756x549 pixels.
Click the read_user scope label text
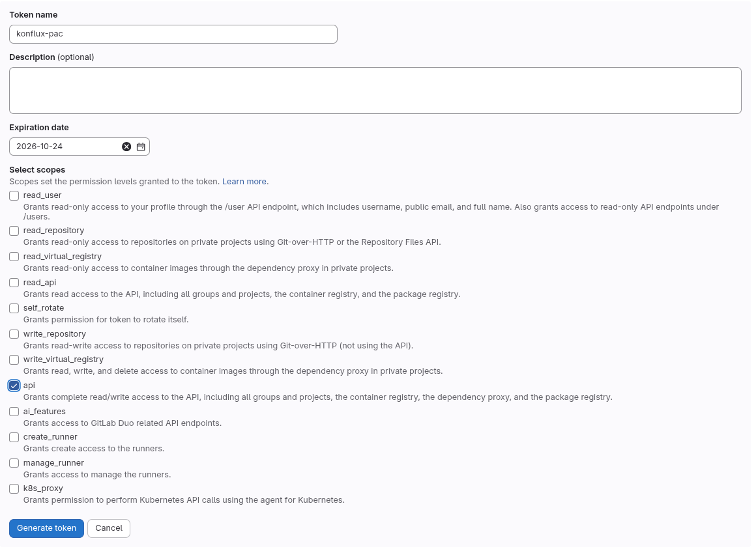coord(42,195)
